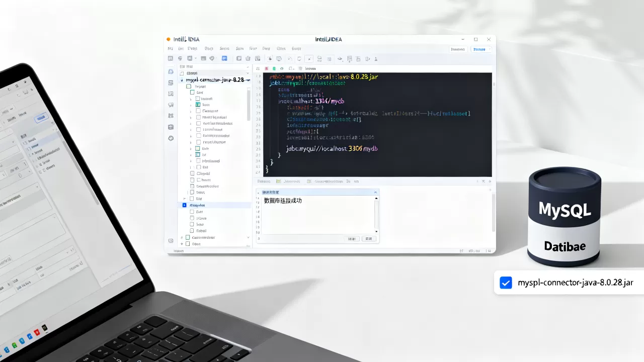Click the 数据库连接成功 message text
Screen dimensions: 644x362
(283, 201)
